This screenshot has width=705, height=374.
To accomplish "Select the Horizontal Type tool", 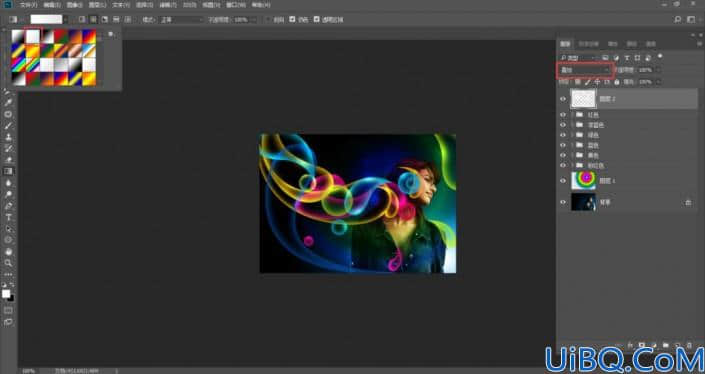I will (8, 218).
